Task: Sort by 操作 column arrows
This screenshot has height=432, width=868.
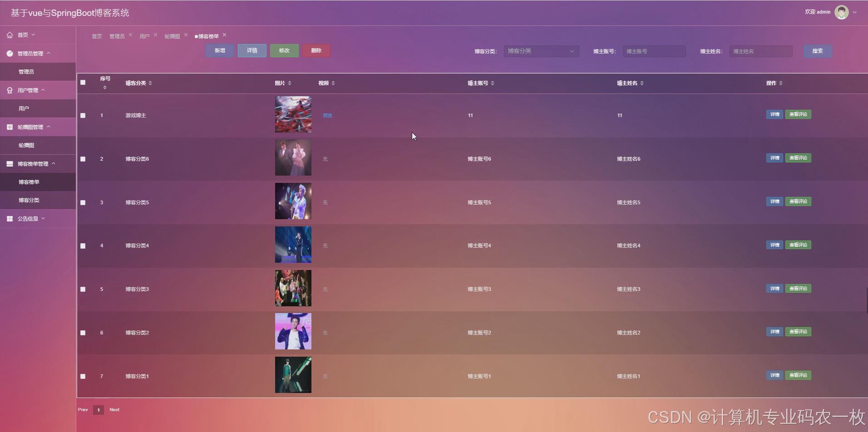Action: tap(781, 83)
